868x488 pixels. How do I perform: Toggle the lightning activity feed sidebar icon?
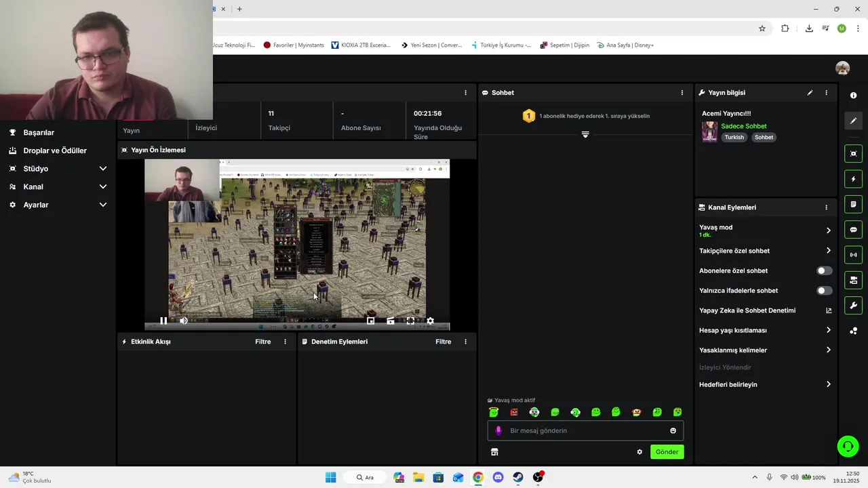click(853, 179)
